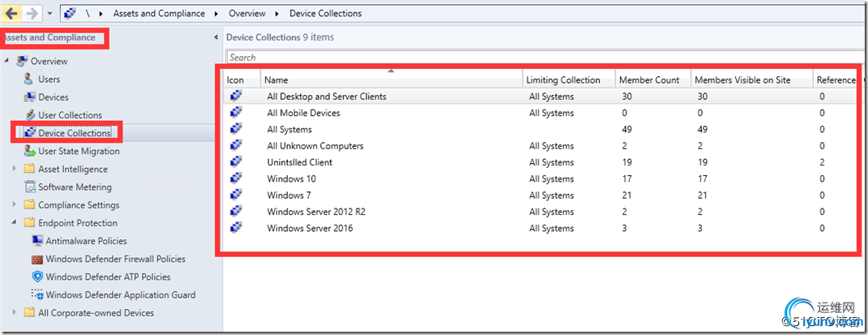Click the User State Migration icon
This screenshot has width=868, height=335.
pos(29,151)
